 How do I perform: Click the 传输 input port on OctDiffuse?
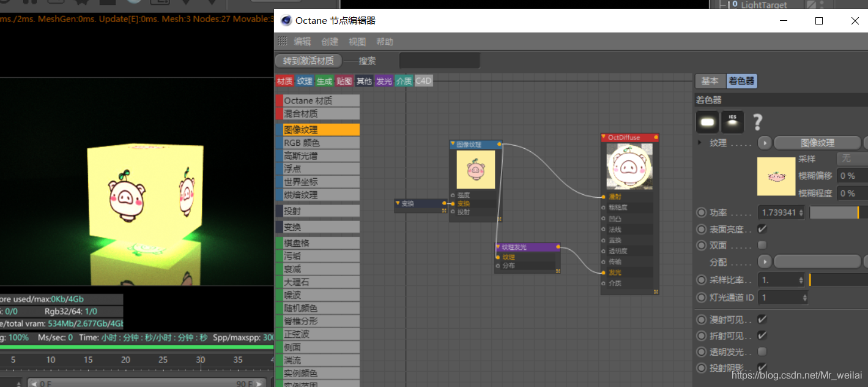[x=604, y=262]
